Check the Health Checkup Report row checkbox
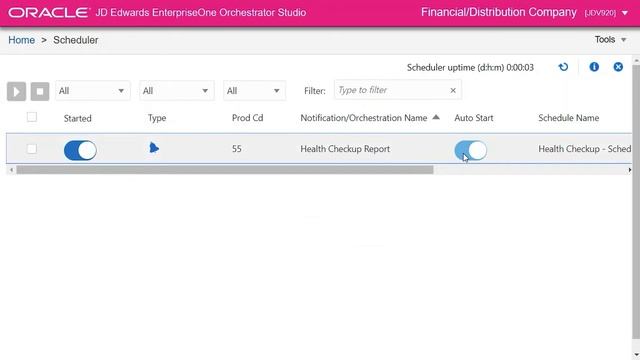Viewport: 640px width, 360px height. (x=32, y=149)
